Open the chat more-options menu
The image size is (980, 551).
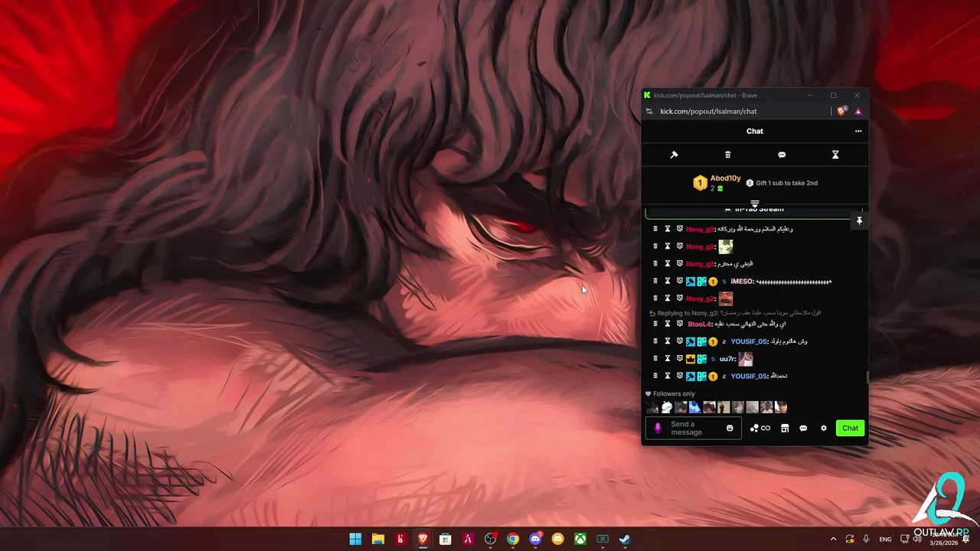[x=858, y=131]
